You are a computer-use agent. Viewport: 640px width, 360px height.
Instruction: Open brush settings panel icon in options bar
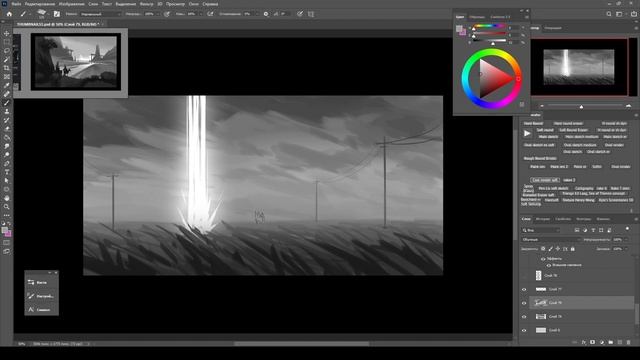(57, 14)
